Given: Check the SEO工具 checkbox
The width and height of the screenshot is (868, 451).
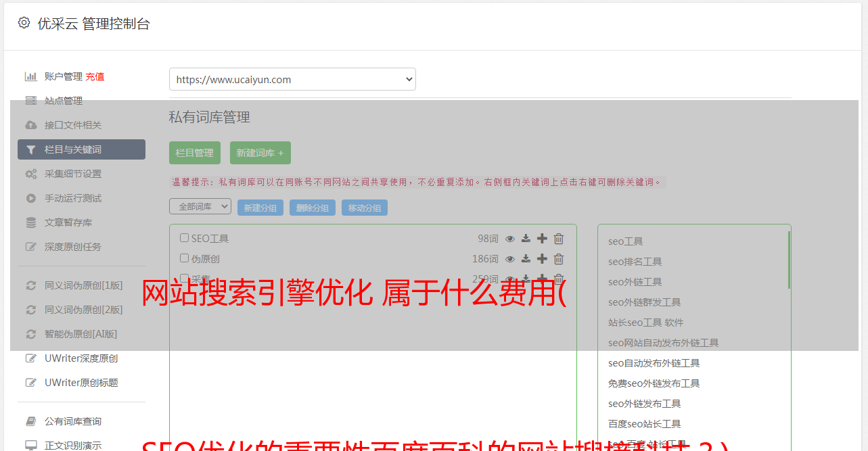Looking at the screenshot, I should 184,238.
